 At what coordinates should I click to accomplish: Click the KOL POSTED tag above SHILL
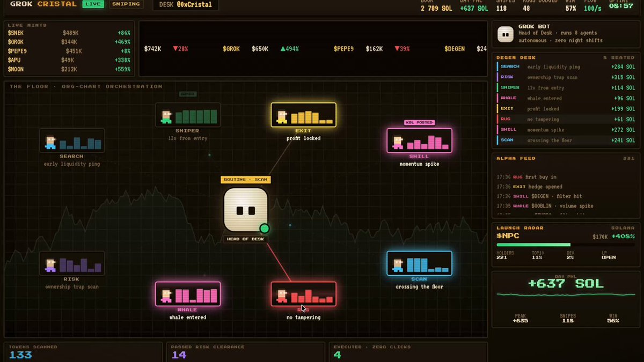coord(419,123)
